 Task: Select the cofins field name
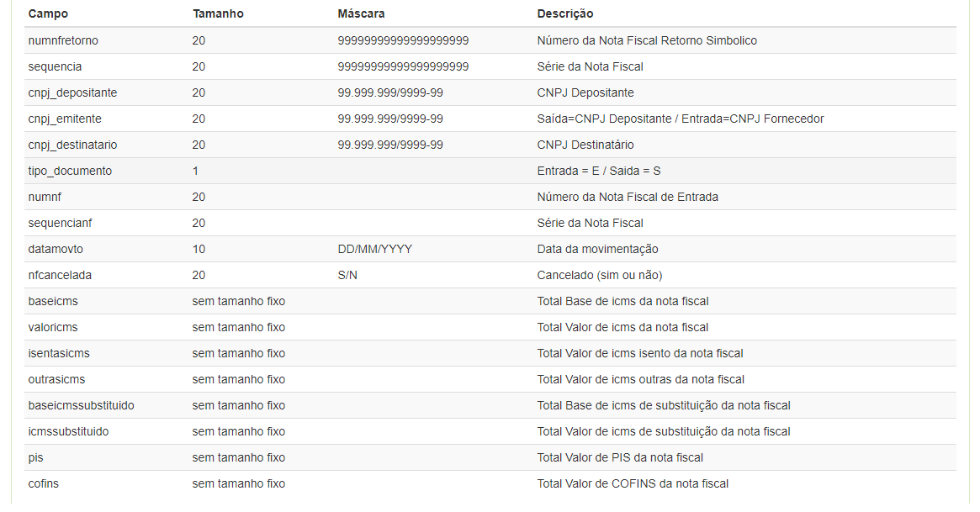pos(44,483)
